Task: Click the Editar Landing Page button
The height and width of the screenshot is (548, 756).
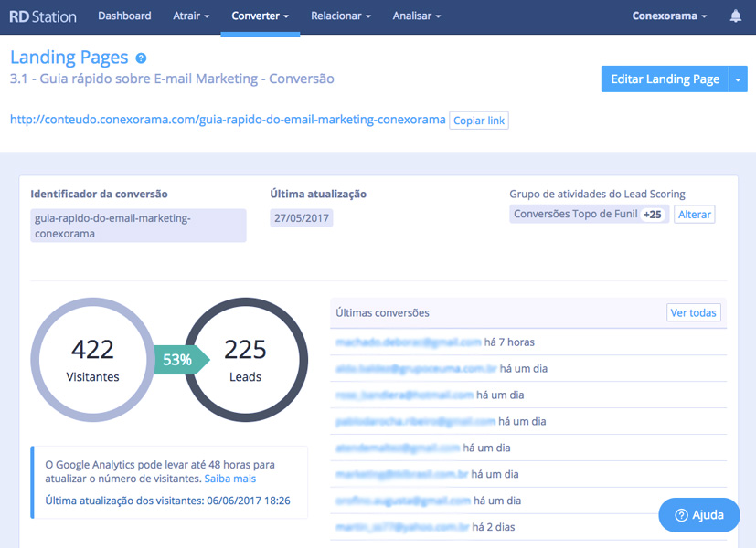Action: (x=665, y=79)
